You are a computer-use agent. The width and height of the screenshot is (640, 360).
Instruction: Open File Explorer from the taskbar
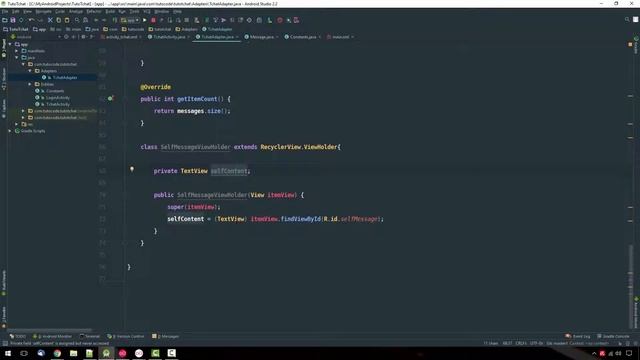73,353
